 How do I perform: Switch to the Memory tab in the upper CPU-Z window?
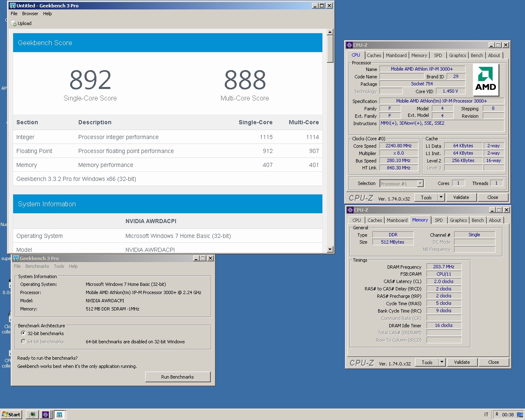pyautogui.click(x=419, y=55)
